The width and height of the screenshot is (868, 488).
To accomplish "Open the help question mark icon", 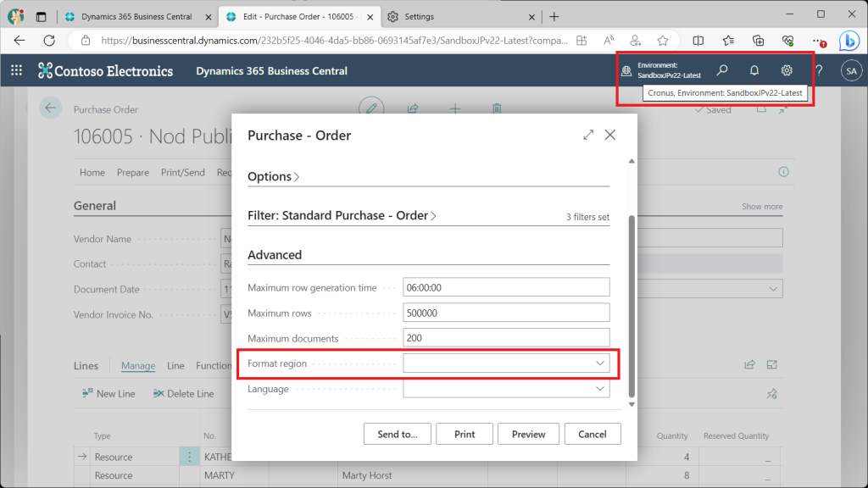I will pyautogui.click(x=819, y=70).
